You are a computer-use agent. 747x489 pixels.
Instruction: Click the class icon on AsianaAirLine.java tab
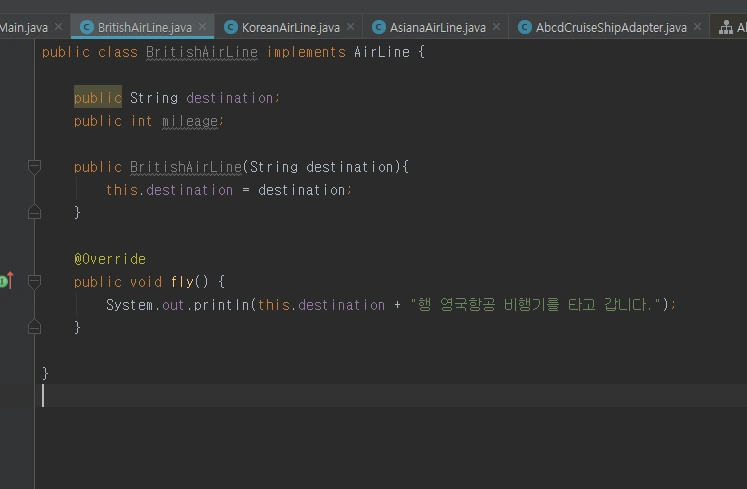coord(379,27)
